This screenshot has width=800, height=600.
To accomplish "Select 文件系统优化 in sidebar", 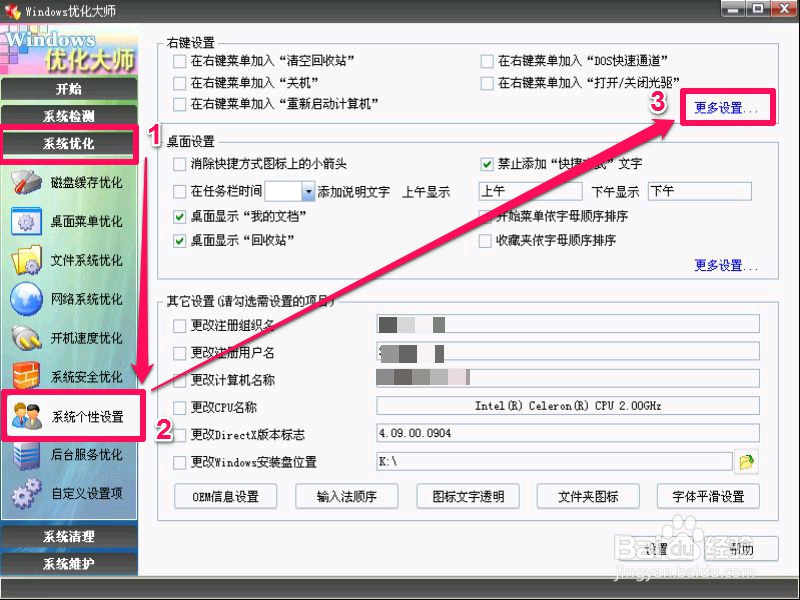I will [x=87, y=260].
